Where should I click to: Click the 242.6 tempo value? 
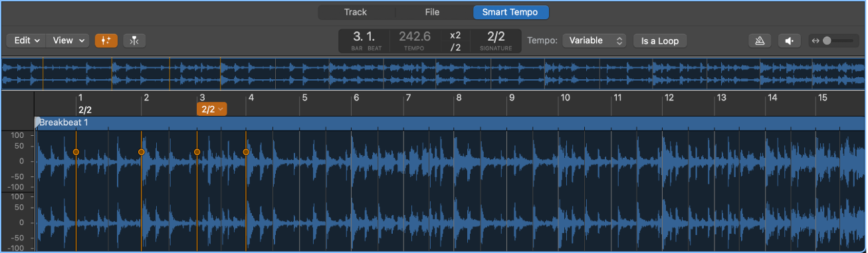(x=415, y=37)
